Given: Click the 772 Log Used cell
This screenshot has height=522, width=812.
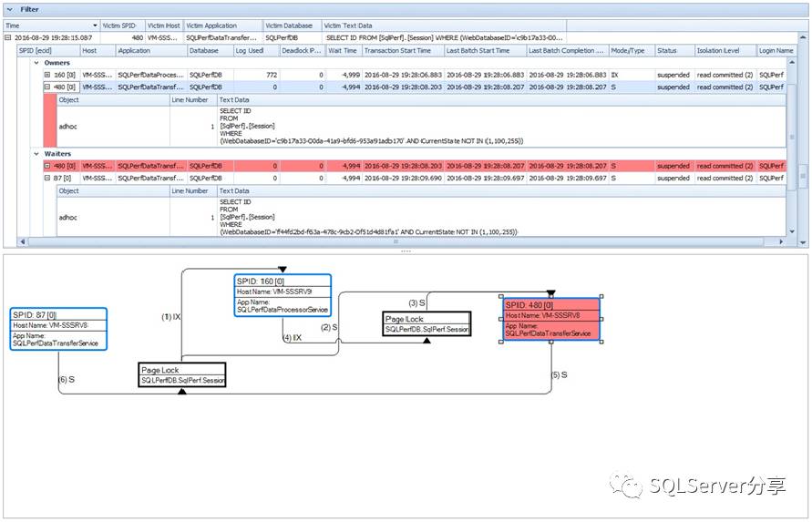Looking at the screenshot, I should pyautogui.click(x=256, y=75).
